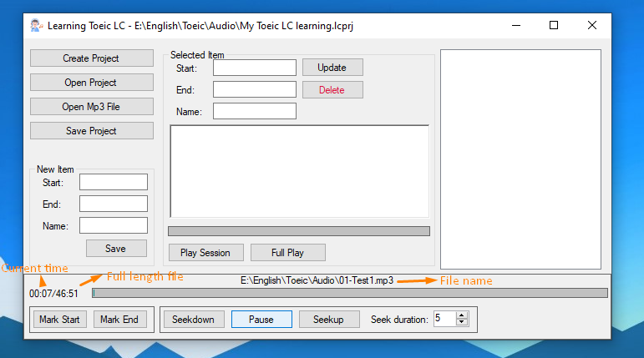644x358 pixels.
Task: Increase Seek duration with up arrow
Action: (x=462, y=315)
